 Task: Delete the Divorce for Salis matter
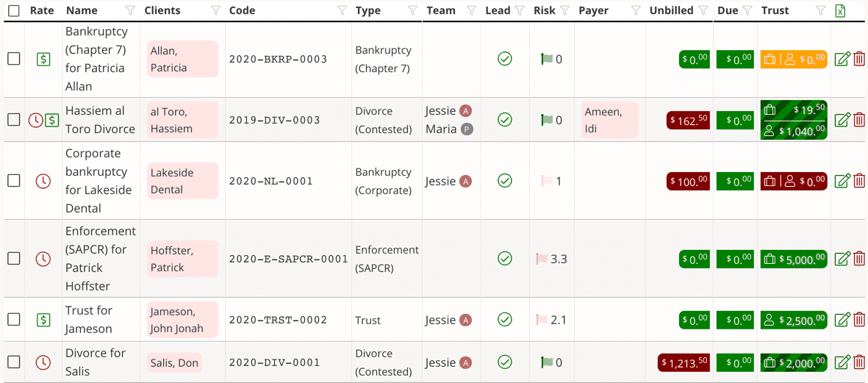click(x=859, y=362)
